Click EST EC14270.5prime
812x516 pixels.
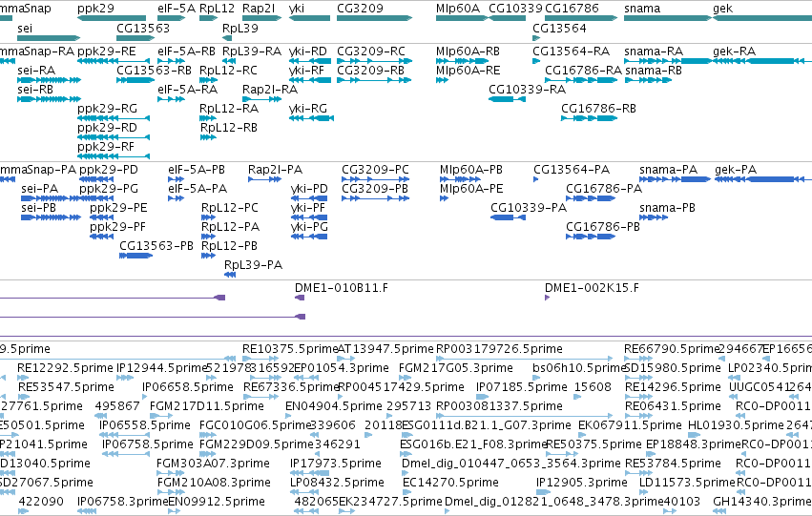pos(451,483)
